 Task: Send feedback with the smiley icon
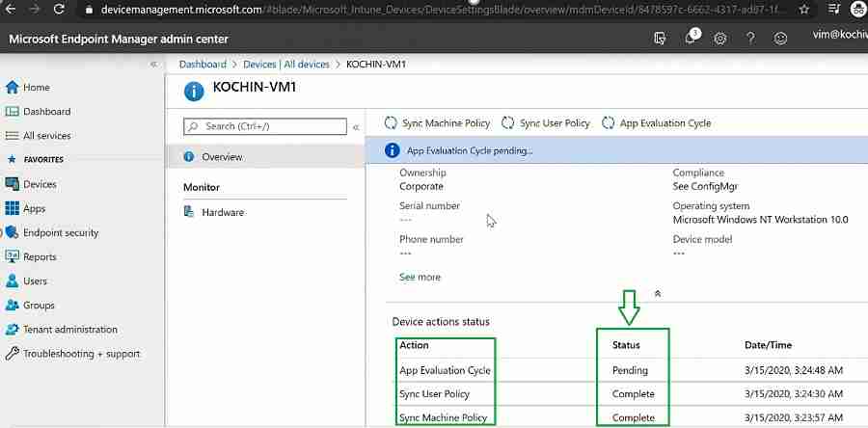click(780, 39)
